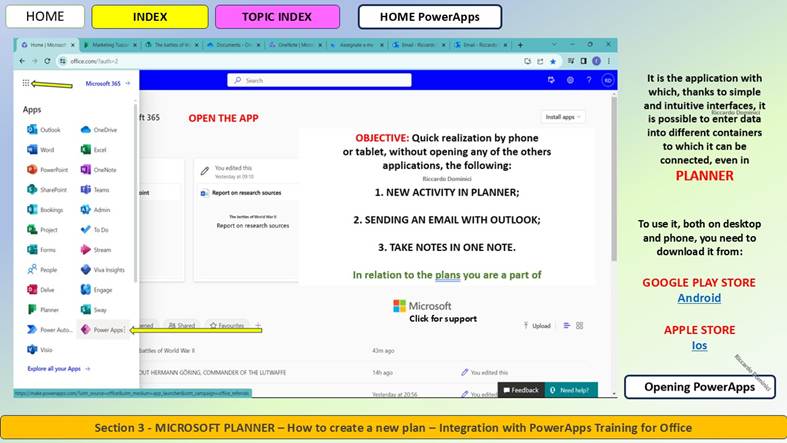Click the Feedback button
The width and height of the screenshot is (787, 443).
(x=521, y=390)
